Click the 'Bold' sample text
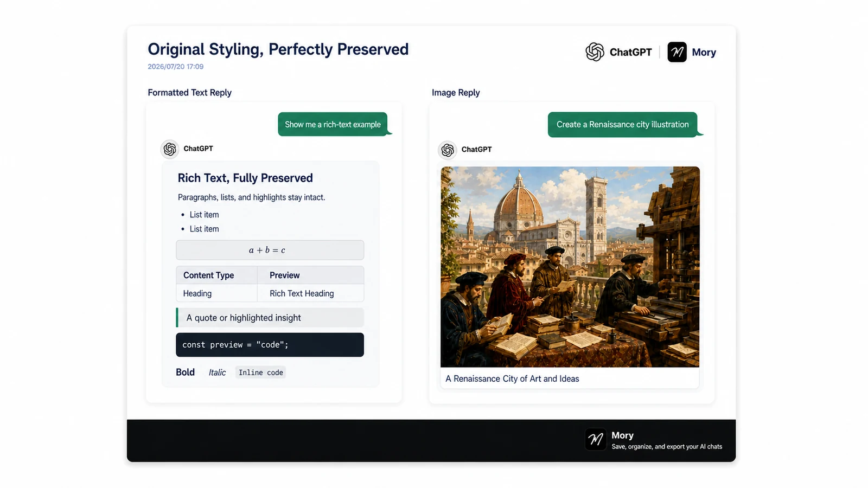This screenshot has height=488, width=868. pyautogui.click(x=185, y=372)
